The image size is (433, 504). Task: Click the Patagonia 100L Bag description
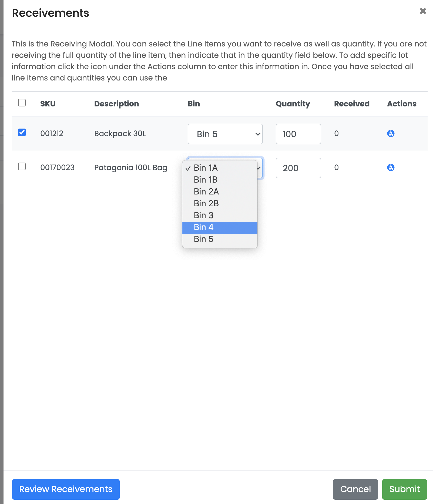(x=131, y=167)
